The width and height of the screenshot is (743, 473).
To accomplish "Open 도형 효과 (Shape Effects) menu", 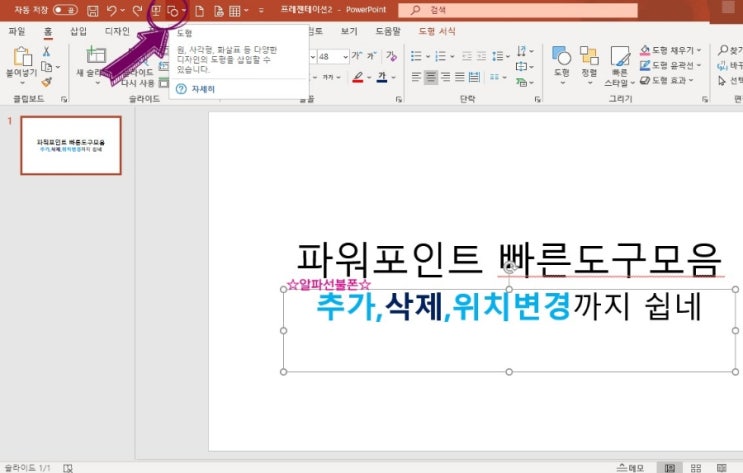I will click(666, 81).
